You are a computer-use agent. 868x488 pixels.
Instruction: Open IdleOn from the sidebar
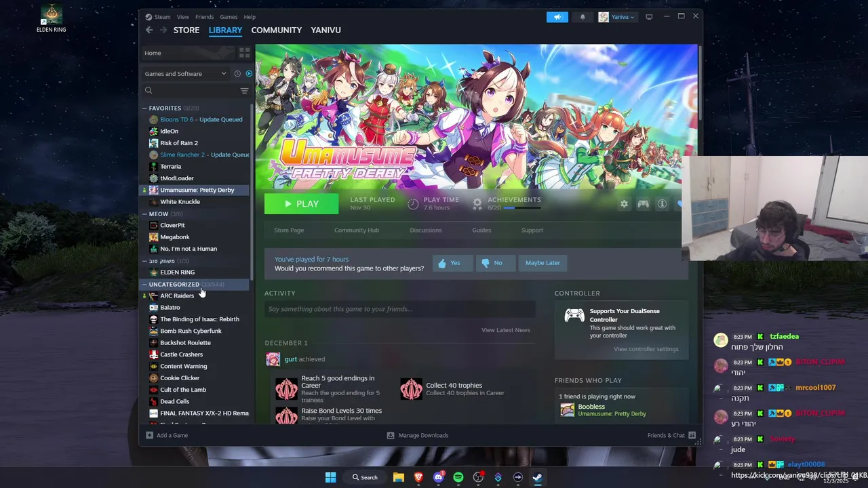click(x=169, y=131)
